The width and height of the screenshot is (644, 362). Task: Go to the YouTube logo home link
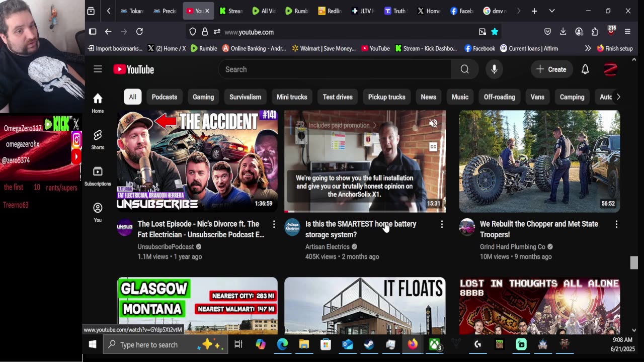pyautogui.click(x=134, y=69)
